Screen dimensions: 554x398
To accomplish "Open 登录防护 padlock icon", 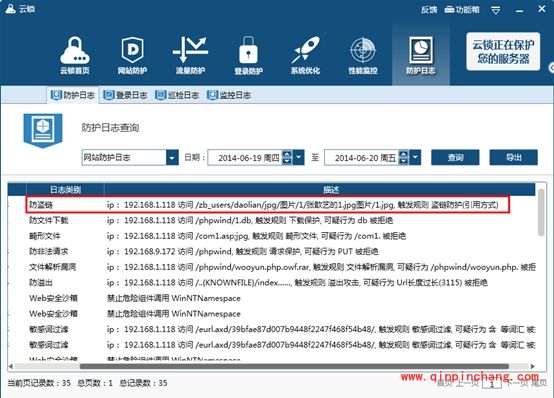I will (x=248, y=55).
